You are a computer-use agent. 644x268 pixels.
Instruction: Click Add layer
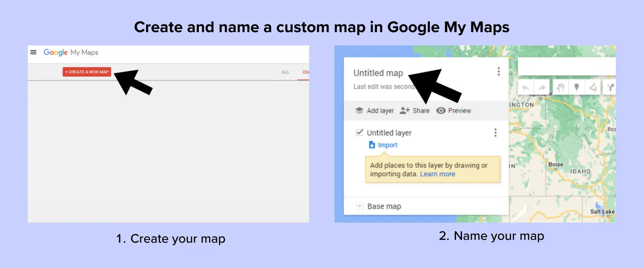pyautogui.click(x=375, y=111)
